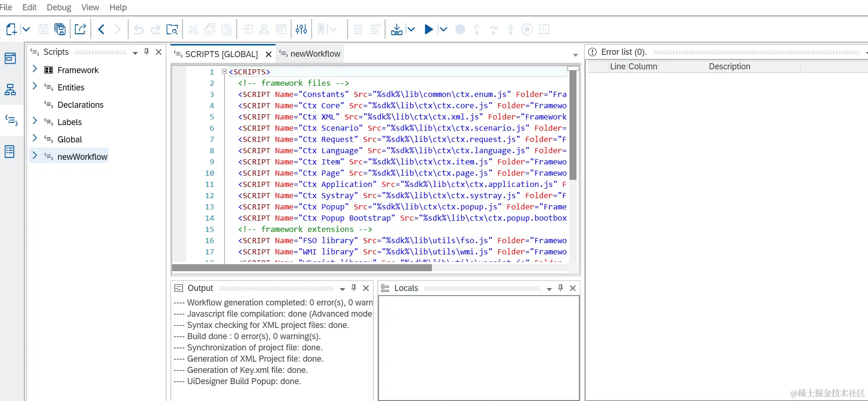868x401 pixels.
Task: Click the Pause debugging icon
Action: 544,29
